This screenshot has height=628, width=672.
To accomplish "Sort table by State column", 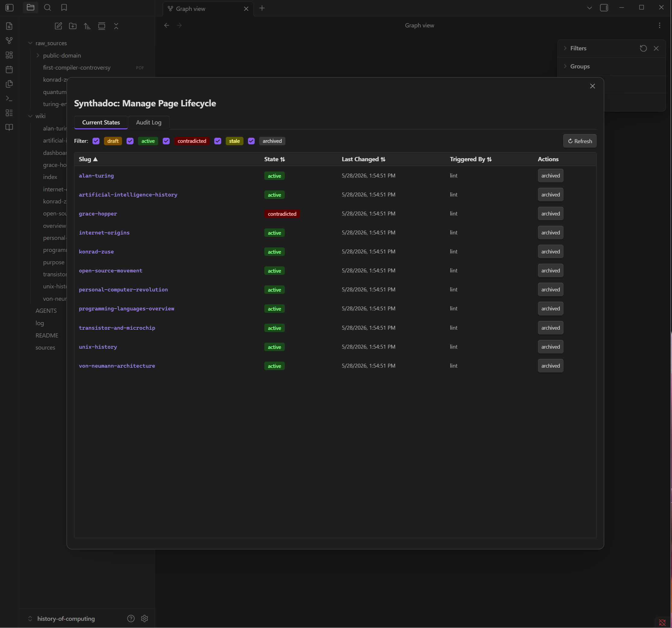I will [x=275, y=159].
